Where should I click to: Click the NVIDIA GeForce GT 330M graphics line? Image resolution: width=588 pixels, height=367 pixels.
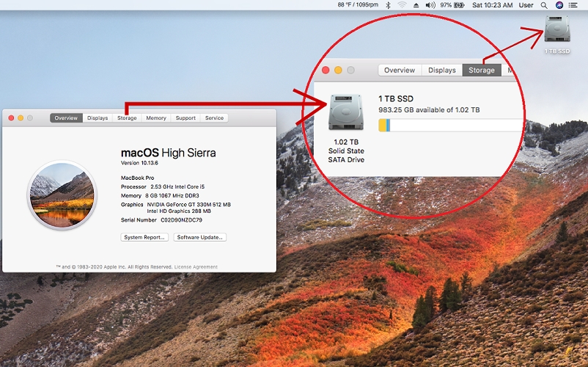pyautogui.click(x=188, y=205)
